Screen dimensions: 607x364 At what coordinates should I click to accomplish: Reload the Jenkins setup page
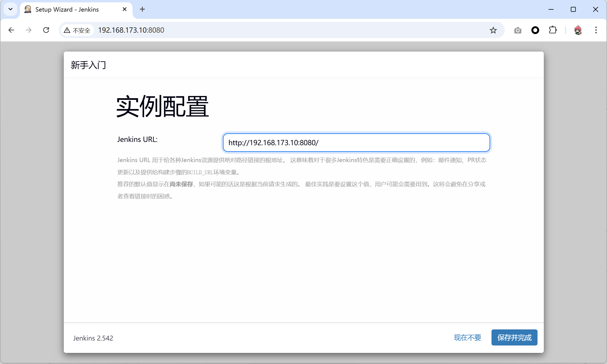[x=46, y=30]
